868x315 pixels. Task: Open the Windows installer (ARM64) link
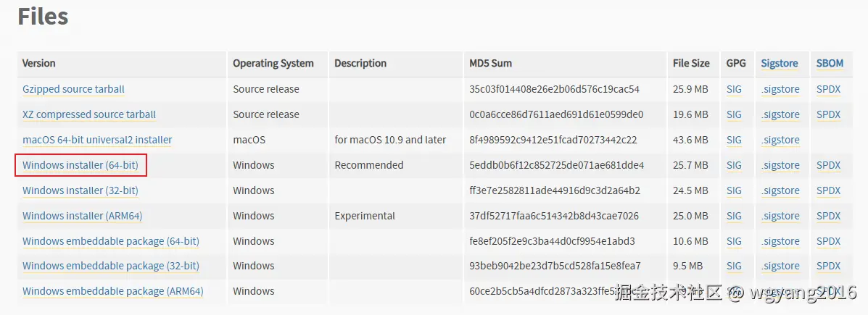pyautogui.click(x=82, y=216)
